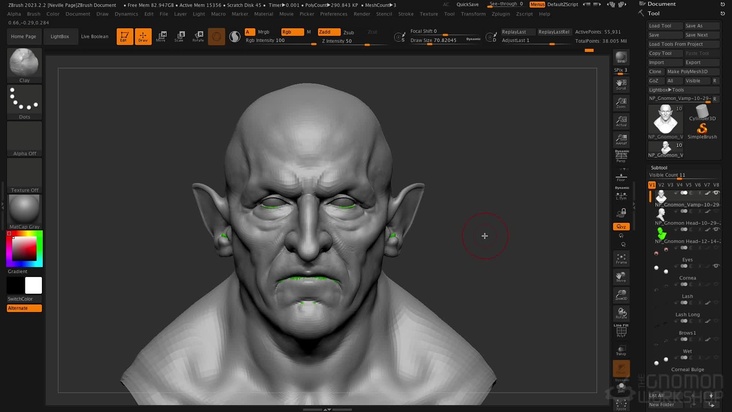Image resolution: width=732 pixels, height=412 pixels.
Task: Select the Cylinder3D tool thumbnail
Action: 702,113
